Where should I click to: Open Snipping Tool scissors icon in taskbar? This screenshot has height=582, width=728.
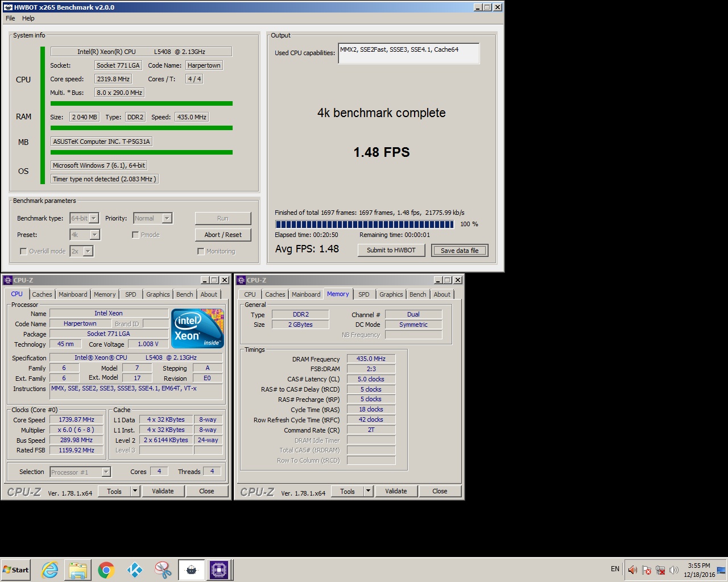click(163, 569)
